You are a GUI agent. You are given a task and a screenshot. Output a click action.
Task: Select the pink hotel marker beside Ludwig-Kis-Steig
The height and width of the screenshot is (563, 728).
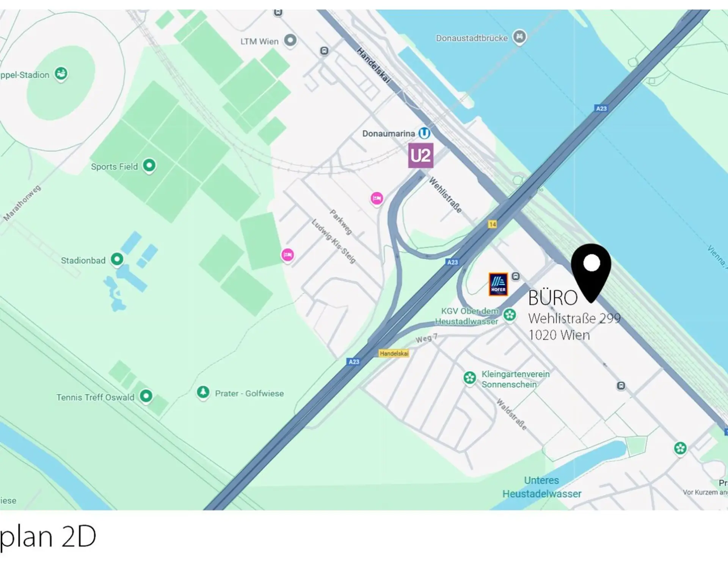[287, 255]
